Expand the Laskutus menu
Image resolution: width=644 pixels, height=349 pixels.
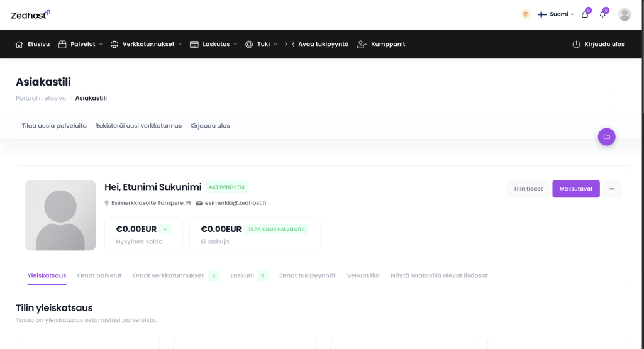click(x=214, y=44)
